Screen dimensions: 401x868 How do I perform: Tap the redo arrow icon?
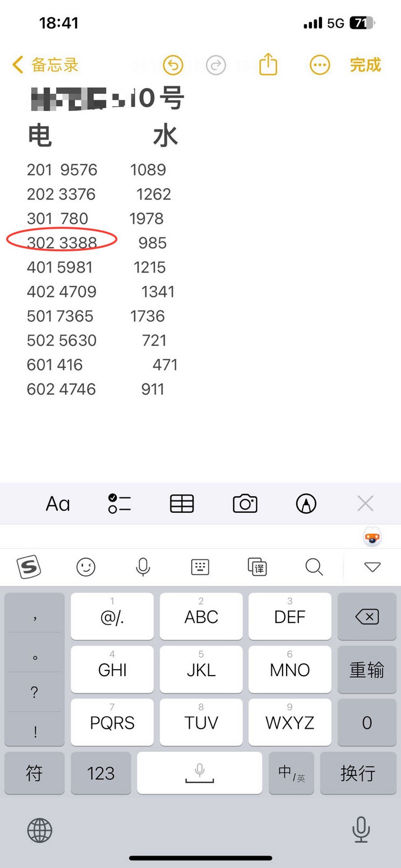(216, 65)
